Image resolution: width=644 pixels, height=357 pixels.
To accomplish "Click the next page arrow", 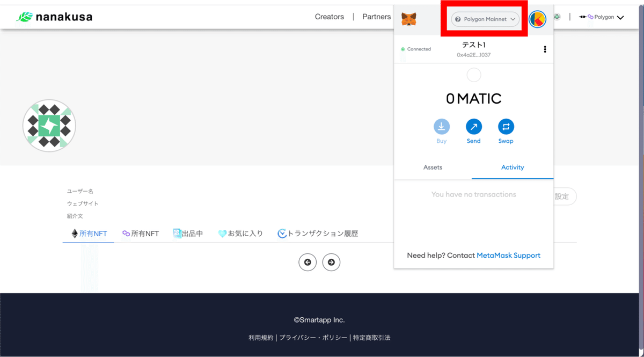I will 331,262.
